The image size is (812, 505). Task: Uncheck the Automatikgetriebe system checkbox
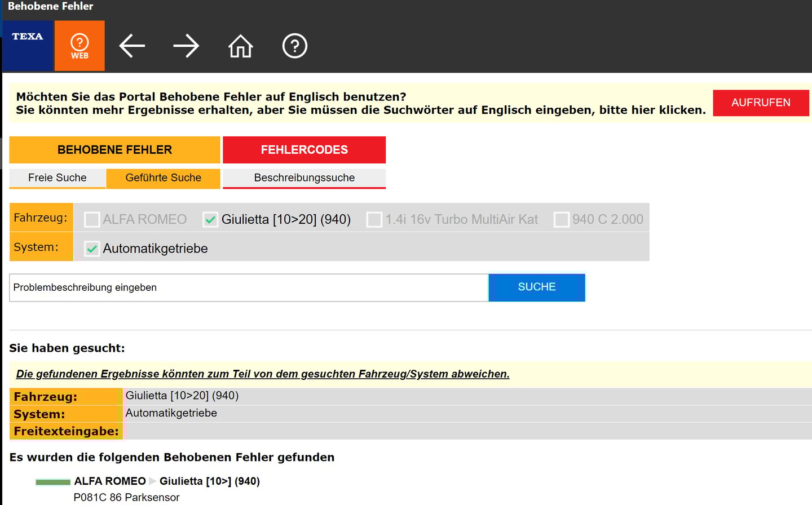92,249
